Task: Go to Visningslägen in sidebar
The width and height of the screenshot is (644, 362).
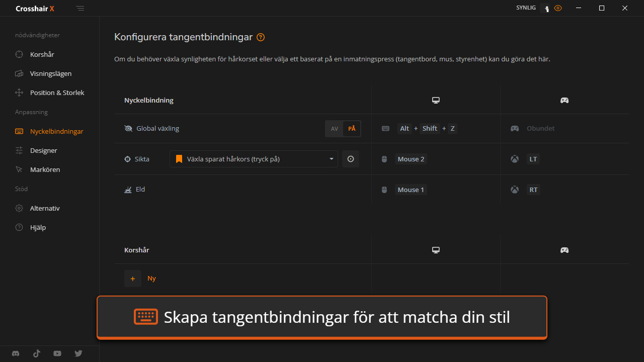Action: (50, 73)
